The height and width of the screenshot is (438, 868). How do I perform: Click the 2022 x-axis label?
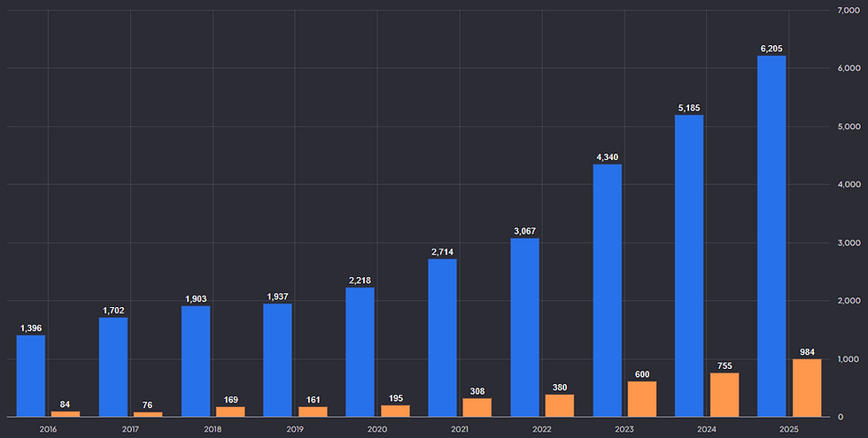542,429
